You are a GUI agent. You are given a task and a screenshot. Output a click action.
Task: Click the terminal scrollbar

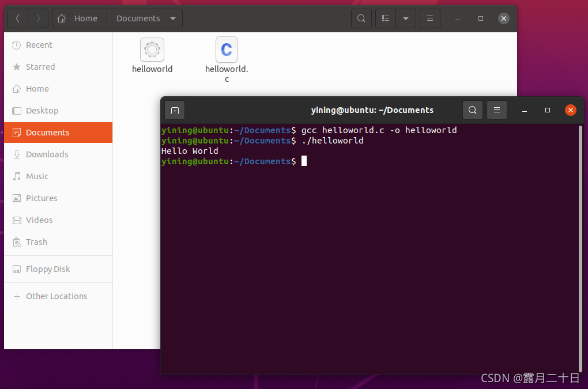[581, 248]
